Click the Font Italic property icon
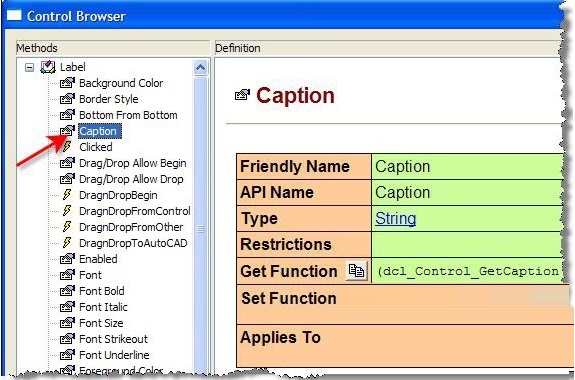The height and width of the screenshot is (380, 575). click(x=67, y=307)
